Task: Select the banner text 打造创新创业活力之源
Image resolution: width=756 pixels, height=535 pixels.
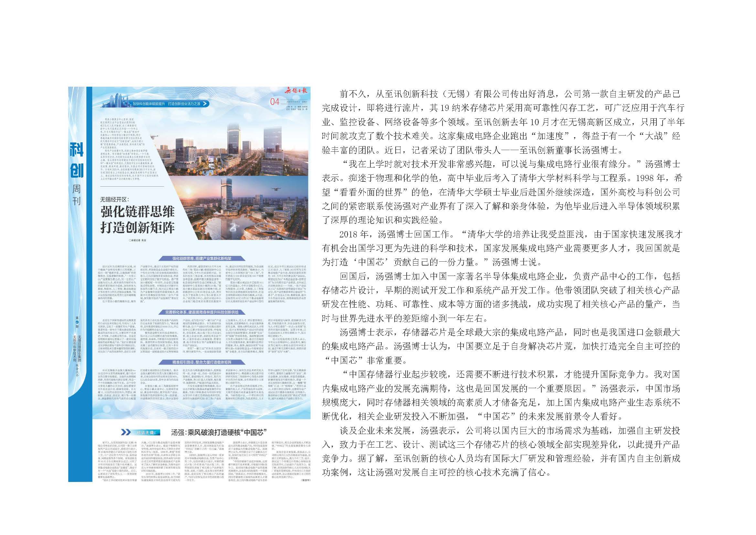Action: coord(184,104)
